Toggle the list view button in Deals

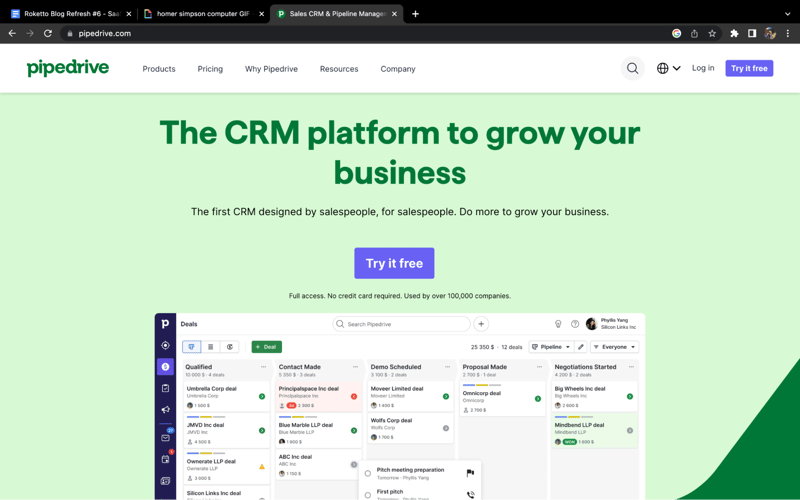point(210,347)
